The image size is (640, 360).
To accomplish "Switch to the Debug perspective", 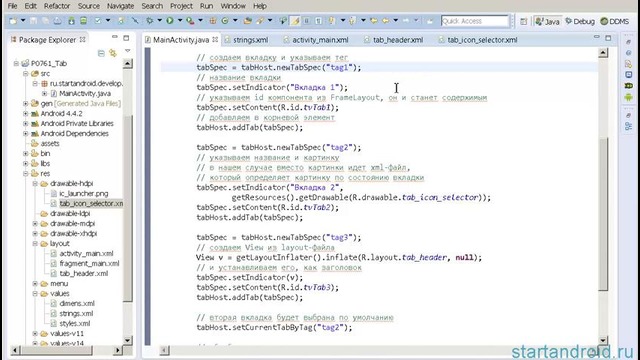I will [x=580, y=21].
